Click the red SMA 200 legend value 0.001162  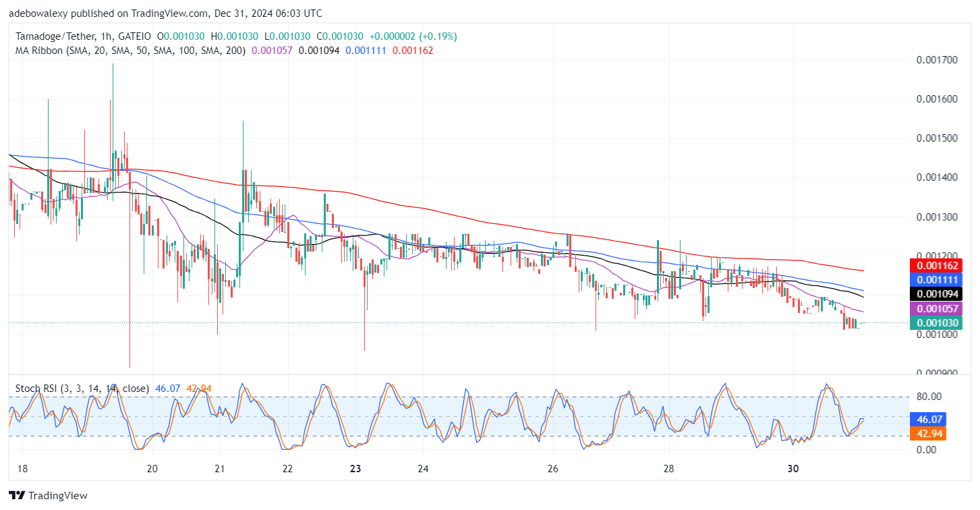click(413, 50)
